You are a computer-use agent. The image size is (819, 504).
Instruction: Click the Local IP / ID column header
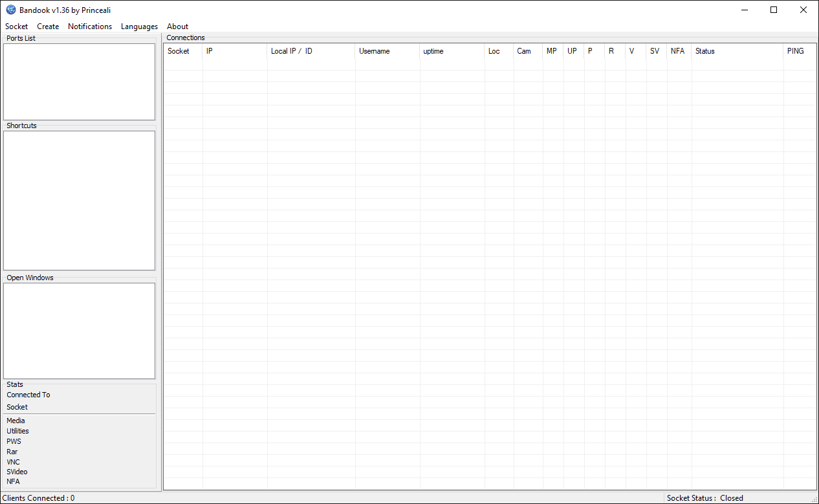tap(311, 51)
